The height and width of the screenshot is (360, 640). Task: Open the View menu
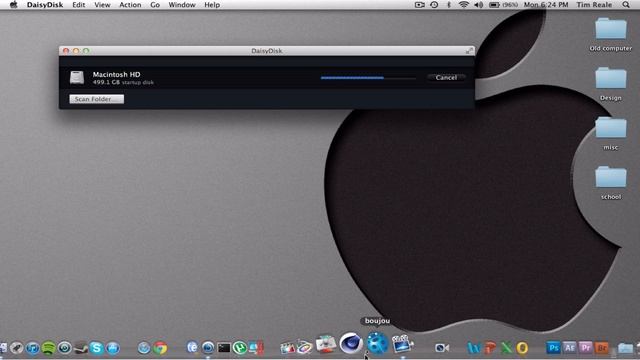click(102, 5)
